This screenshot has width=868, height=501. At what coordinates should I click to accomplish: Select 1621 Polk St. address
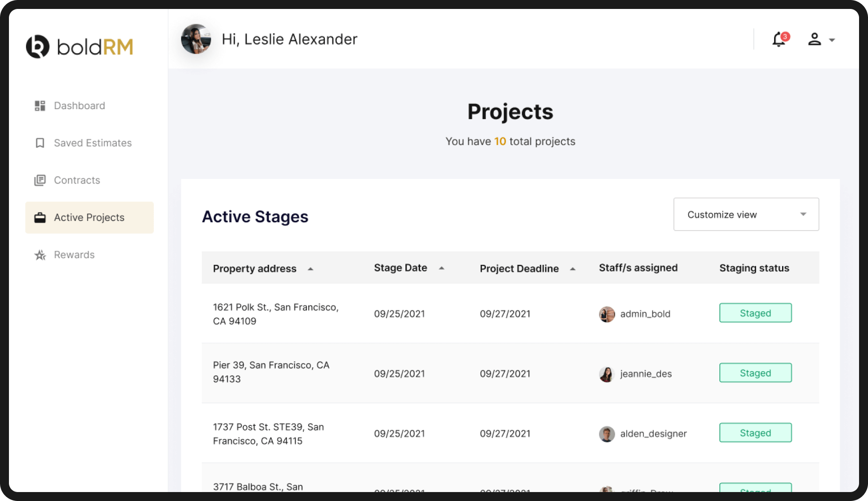coord(276,314)
